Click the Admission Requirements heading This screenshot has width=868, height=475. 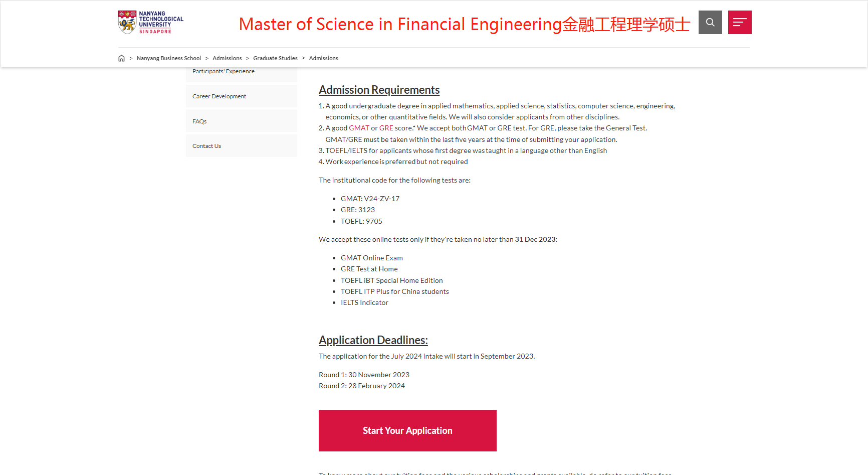coord(379,90)
